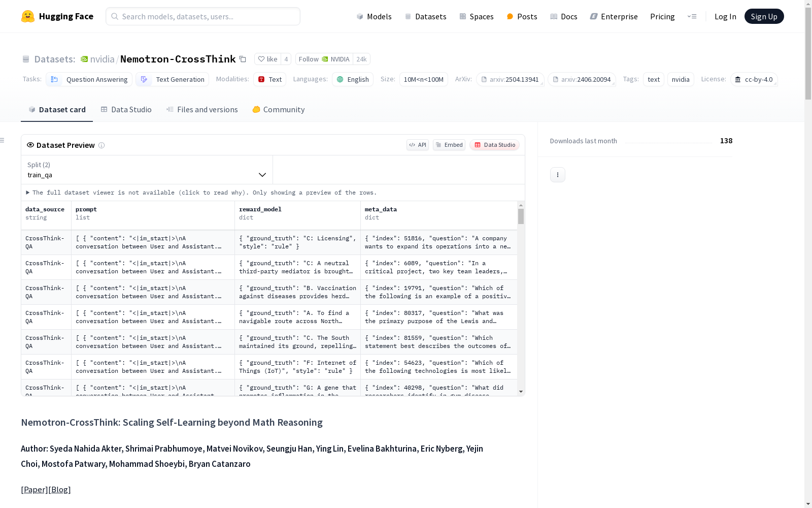812x508 pixels.
Task: Filter by Text Generation task tag
Action: 173,79
